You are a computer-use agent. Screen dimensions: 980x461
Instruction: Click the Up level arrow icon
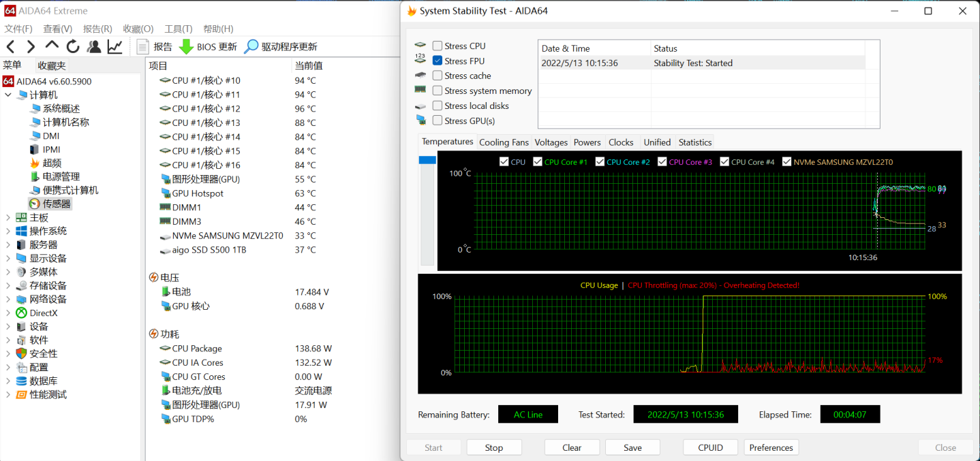tap(52, 46)
